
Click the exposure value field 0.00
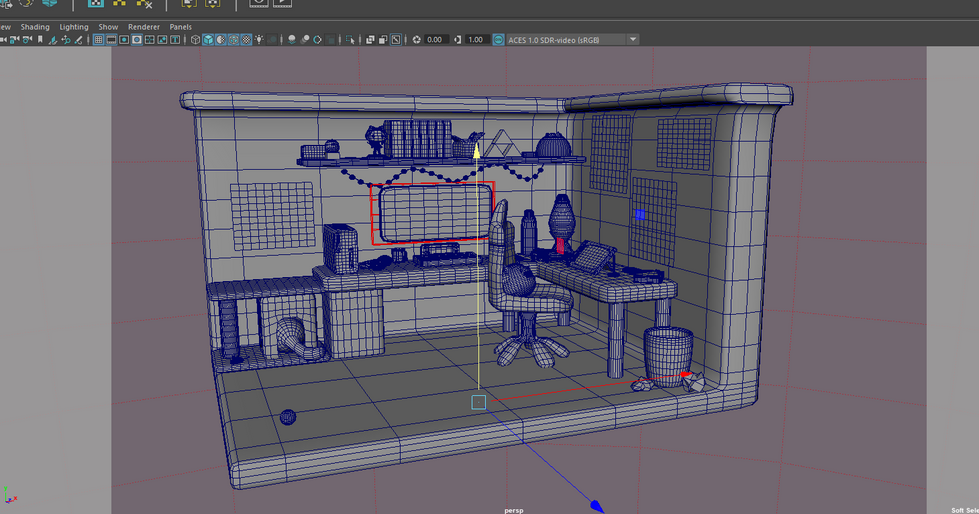436,40
